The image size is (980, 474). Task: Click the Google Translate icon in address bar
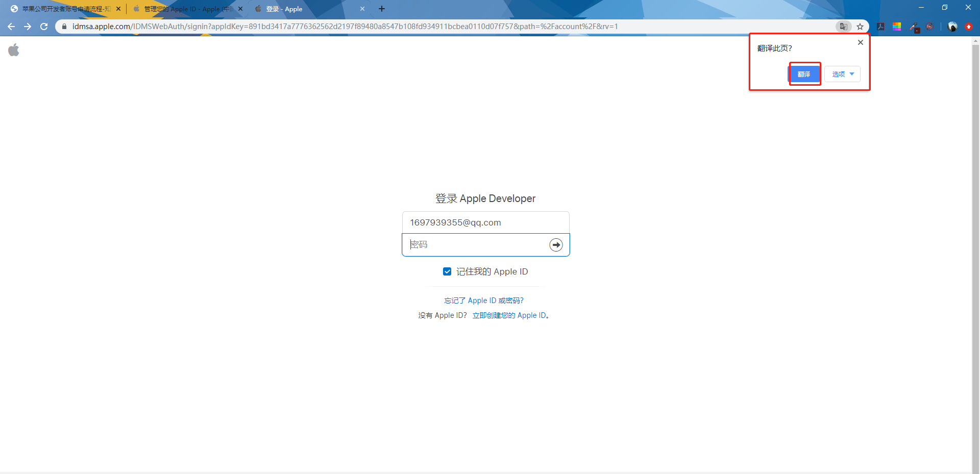pos(843,27)
